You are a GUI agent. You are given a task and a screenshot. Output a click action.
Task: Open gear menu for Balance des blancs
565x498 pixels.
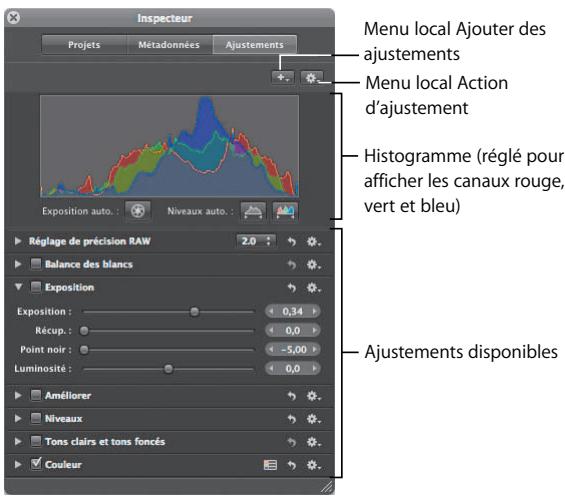pos(313,265)
